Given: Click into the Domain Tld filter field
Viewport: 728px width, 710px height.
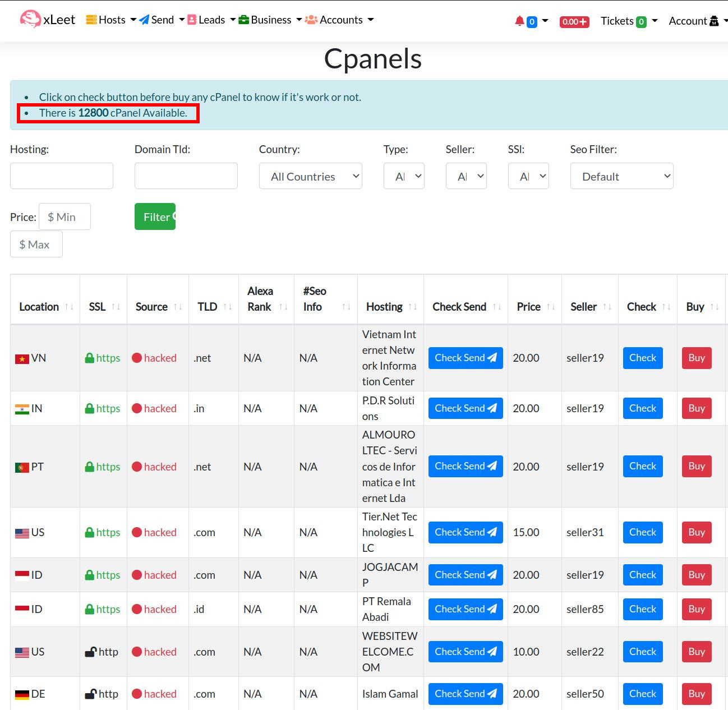Looking at the screenshot, I should click(x=186, y=176).
